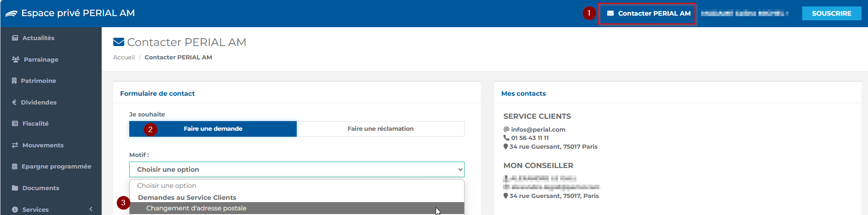Click the Espace privé PERIAL AM title
868x215 pixels.
click(x=78, y=13)
